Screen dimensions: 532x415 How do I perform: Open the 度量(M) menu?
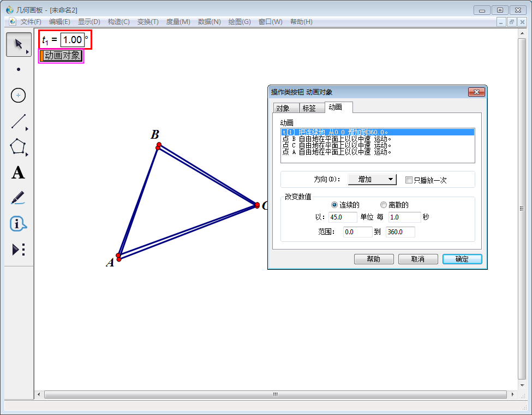click(178, 22)
